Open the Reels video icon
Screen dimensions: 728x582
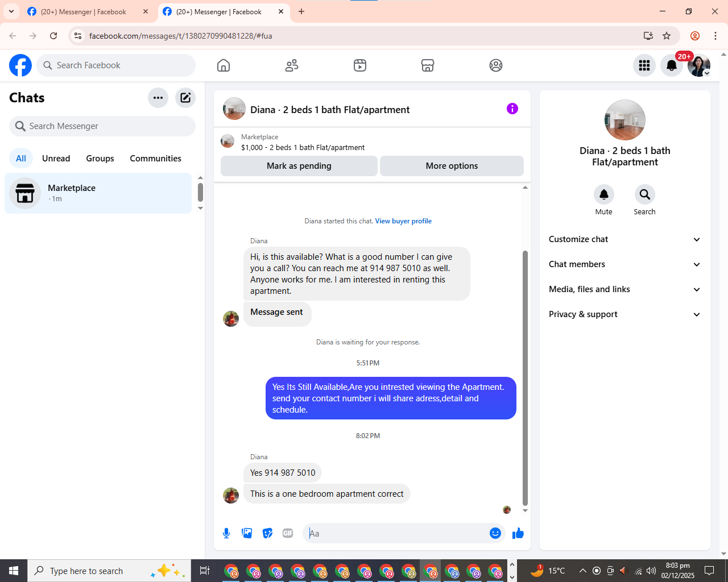click(360, 65)
